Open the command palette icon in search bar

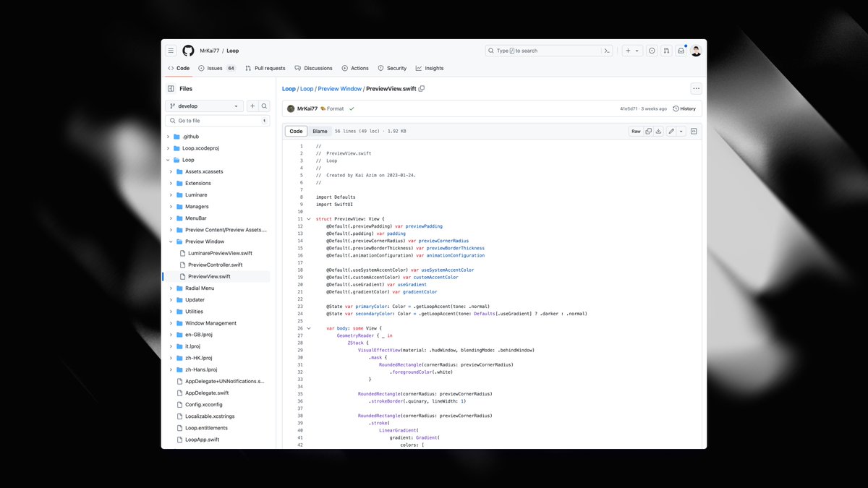pos(608,51)
